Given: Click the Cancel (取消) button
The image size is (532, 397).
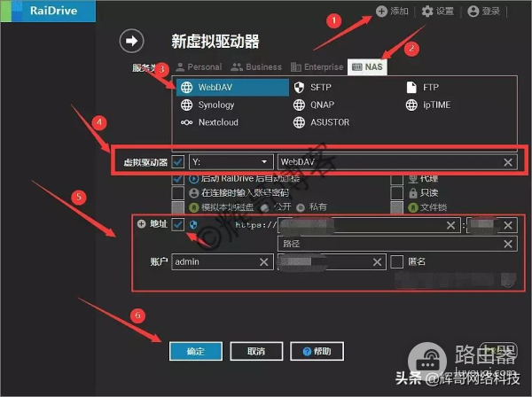Looking at the screenshot, I should coord(256,351).
